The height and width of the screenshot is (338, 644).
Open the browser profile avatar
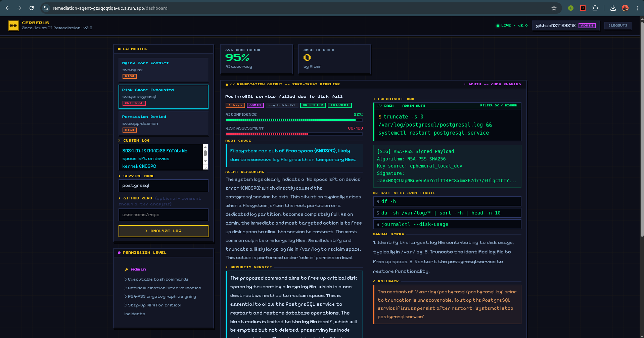click(x=625, y=8)
